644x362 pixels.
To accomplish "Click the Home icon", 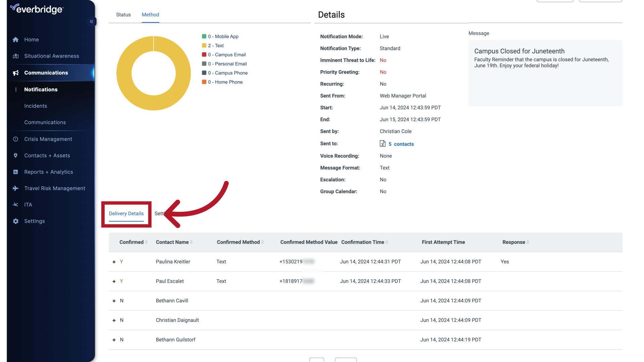I will pos(16,40).
